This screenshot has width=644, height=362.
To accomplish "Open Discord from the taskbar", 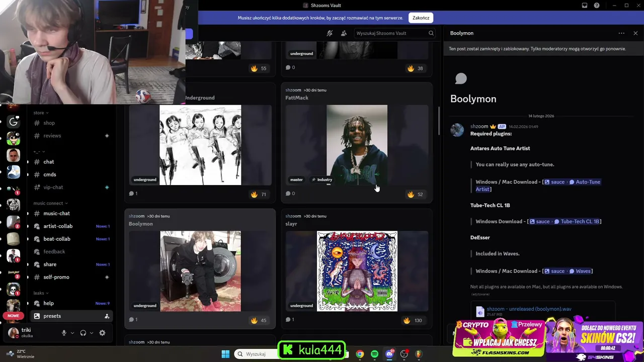I will point(389,354).
